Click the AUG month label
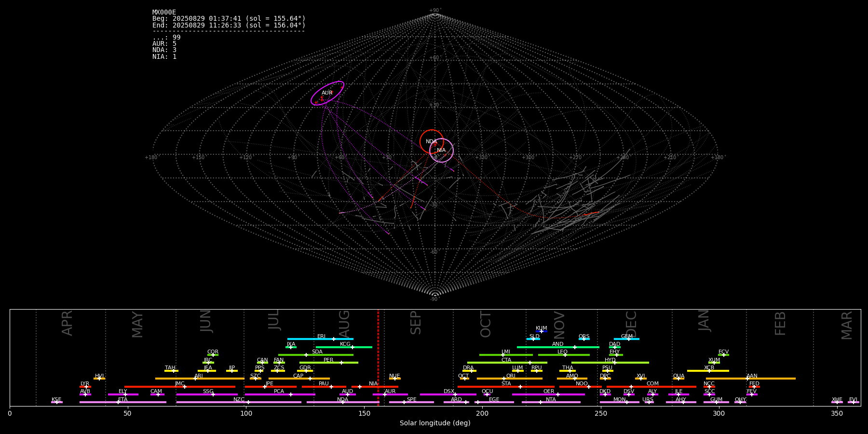This screenshot has width=868, height=434. pyautogui.click(x=344, y=323)
